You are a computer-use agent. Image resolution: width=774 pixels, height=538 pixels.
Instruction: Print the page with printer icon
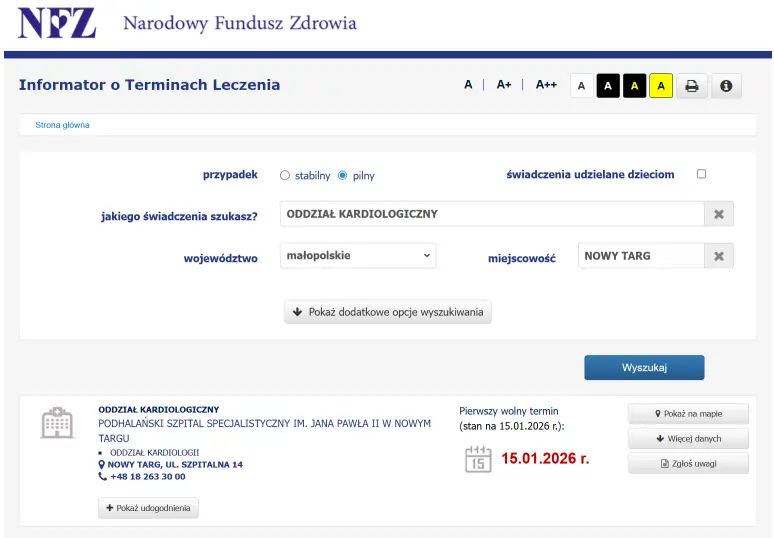tap(691, 86)
